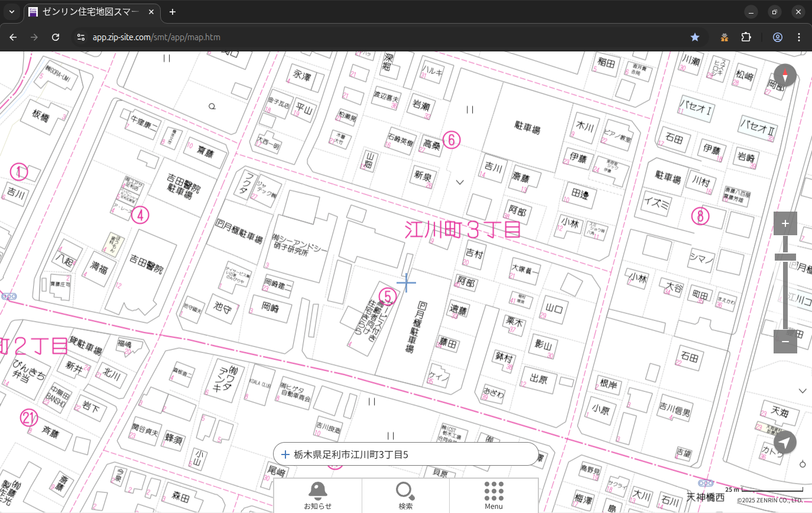The height and width of the screenshot is (513, 812).
Task: Click the current location arrow button
Action: coord(785,443)
